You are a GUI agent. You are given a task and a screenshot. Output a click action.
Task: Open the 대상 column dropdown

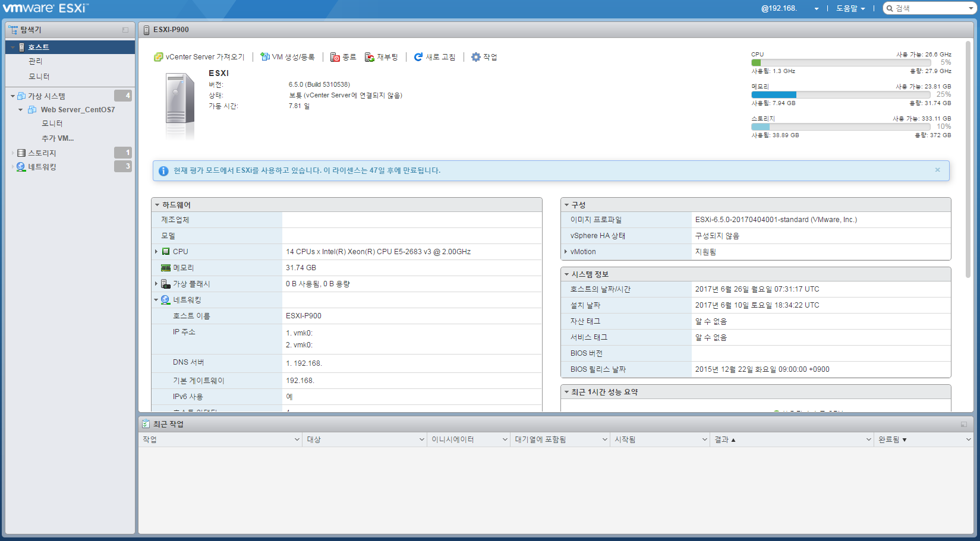tap(422, 439)
